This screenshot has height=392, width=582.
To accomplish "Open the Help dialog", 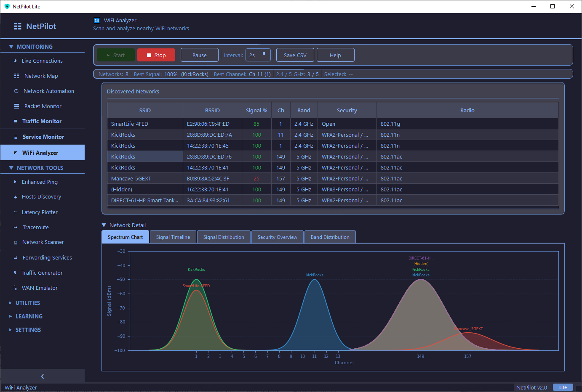I will (x=335, y=55).
